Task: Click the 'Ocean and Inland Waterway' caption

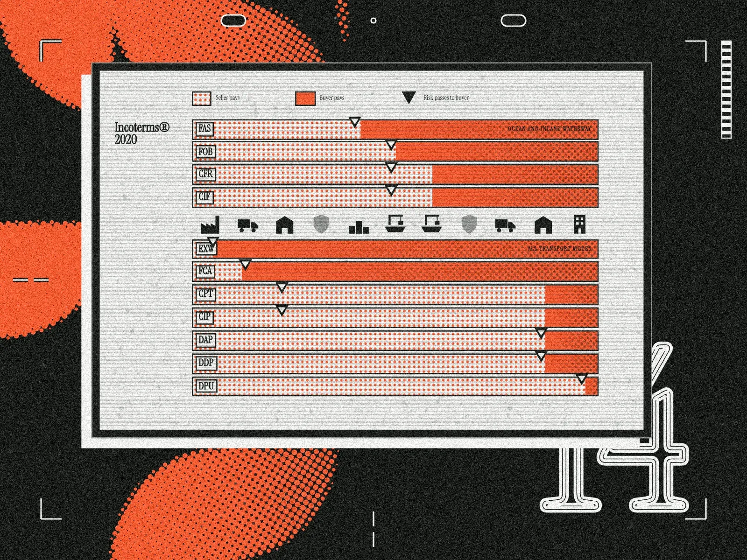Action: click(x=549, y=128)
